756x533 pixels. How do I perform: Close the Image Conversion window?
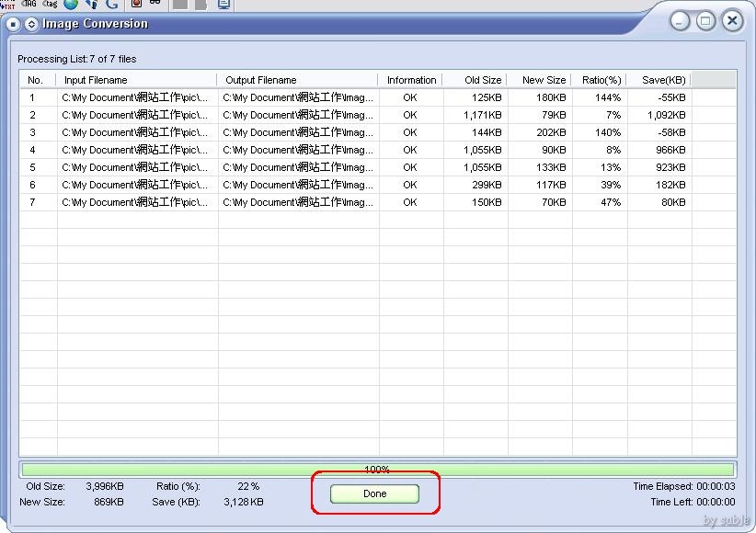point(732,21)
